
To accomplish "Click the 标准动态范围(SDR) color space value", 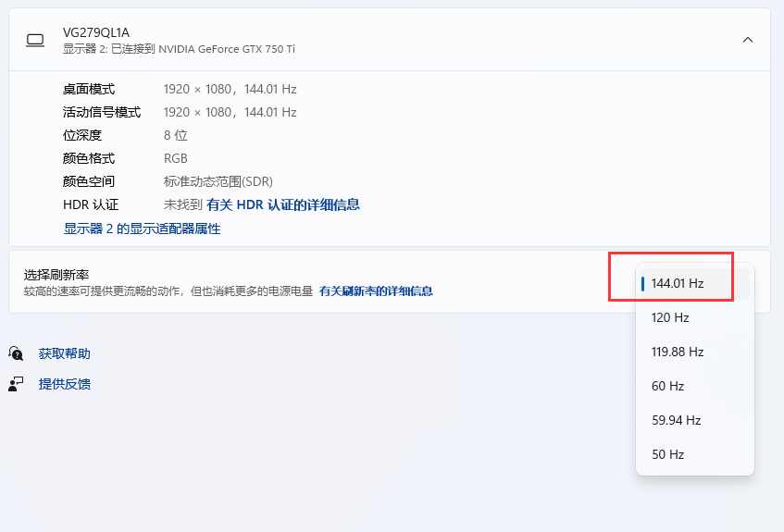I will (x=218, y=181).
